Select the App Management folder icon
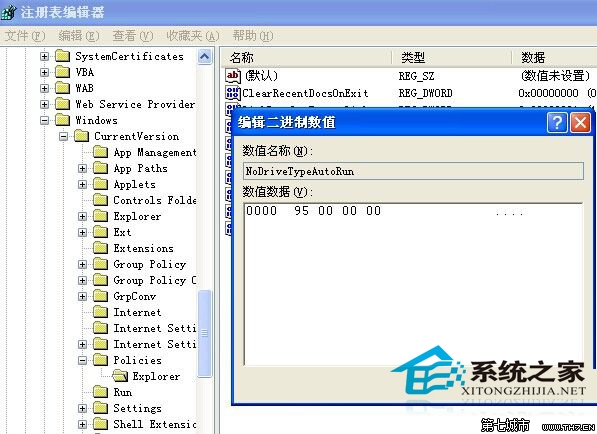597x434 pixels. tap(101, 152)
